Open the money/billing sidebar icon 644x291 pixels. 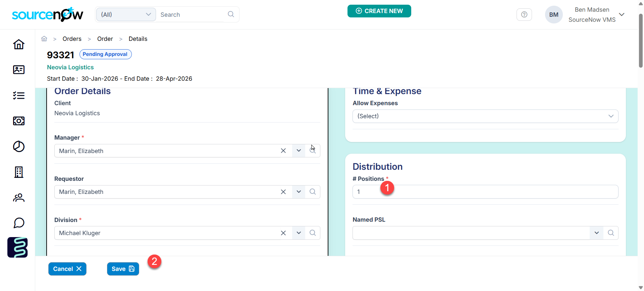pos(19,121)
